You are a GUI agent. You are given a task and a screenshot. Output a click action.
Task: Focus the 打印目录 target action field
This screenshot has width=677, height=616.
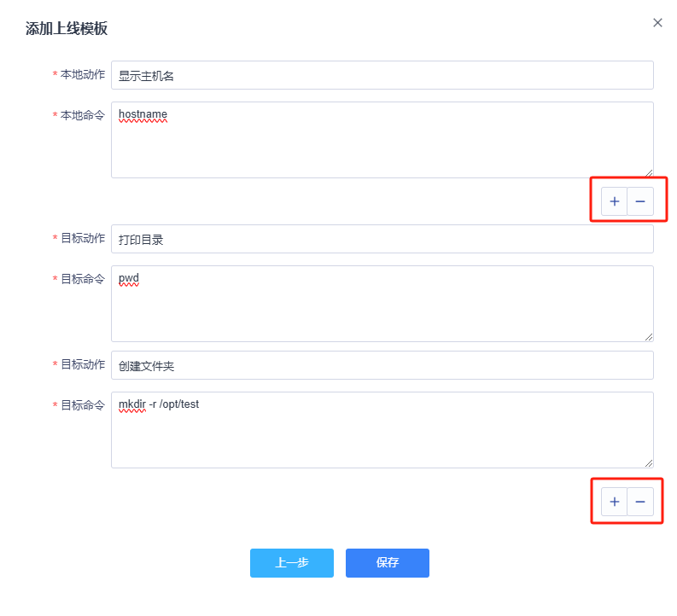[x=382, y=239]
